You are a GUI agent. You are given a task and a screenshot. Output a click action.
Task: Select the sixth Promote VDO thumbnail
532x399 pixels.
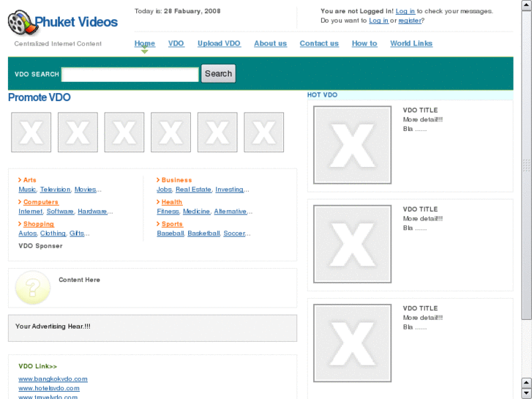tap(264, 133)
